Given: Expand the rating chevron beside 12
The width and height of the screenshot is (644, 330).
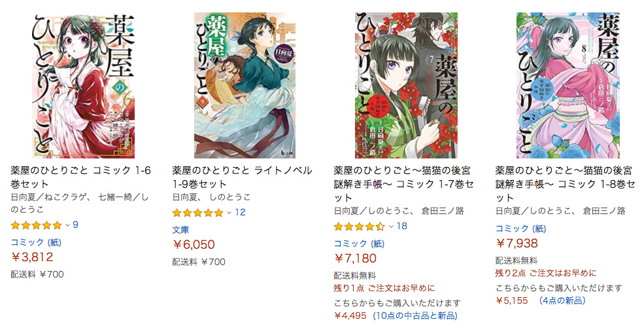Looking at the screenshot, I should (229, 213).
